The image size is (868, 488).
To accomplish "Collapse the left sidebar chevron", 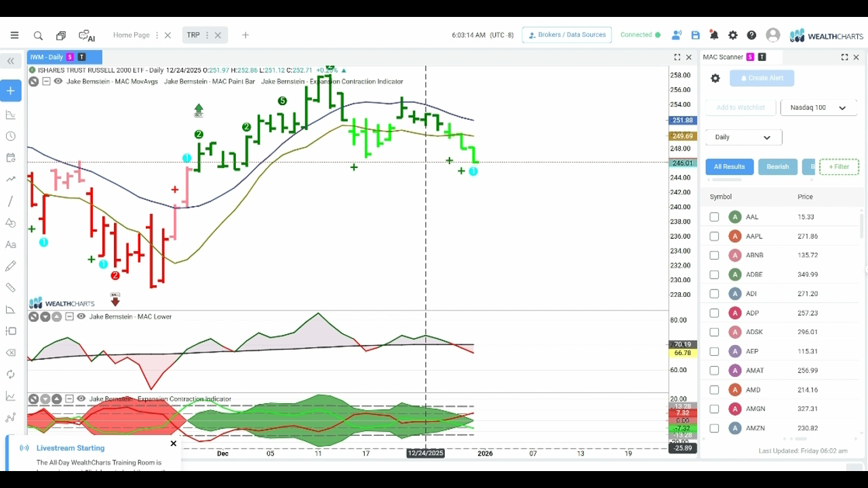I will 11,61.
